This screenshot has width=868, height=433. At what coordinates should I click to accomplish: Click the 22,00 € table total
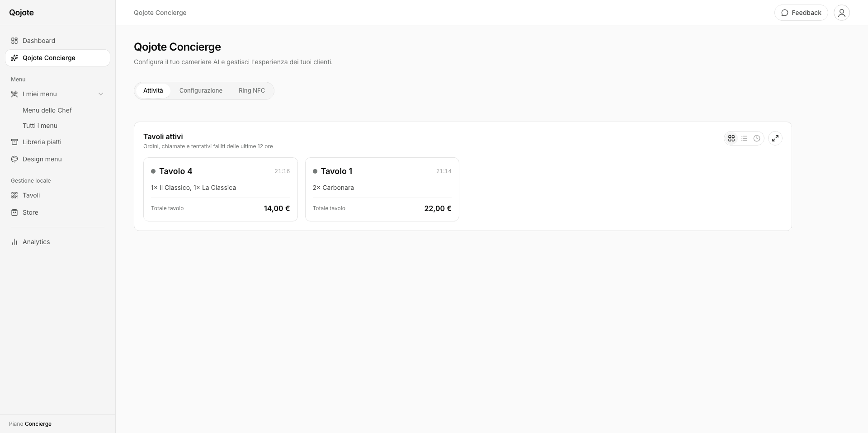[x=438, y=208]
